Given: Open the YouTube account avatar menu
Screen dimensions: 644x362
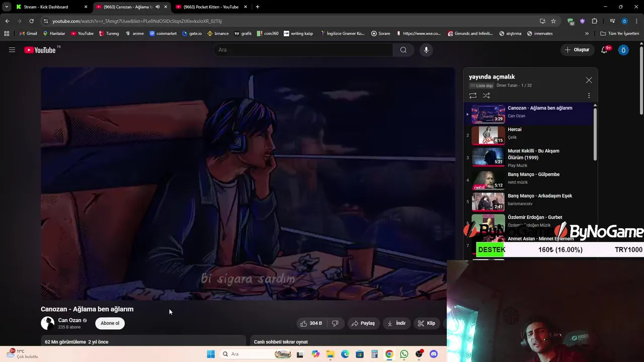Looking at the screenshot, I should [x=623, y=50].
